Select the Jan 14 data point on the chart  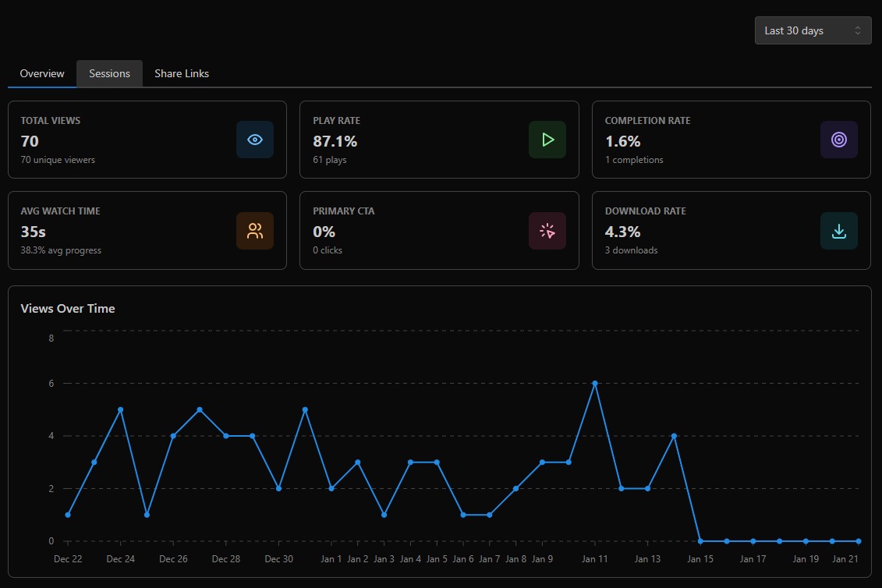tap(674, 436)
